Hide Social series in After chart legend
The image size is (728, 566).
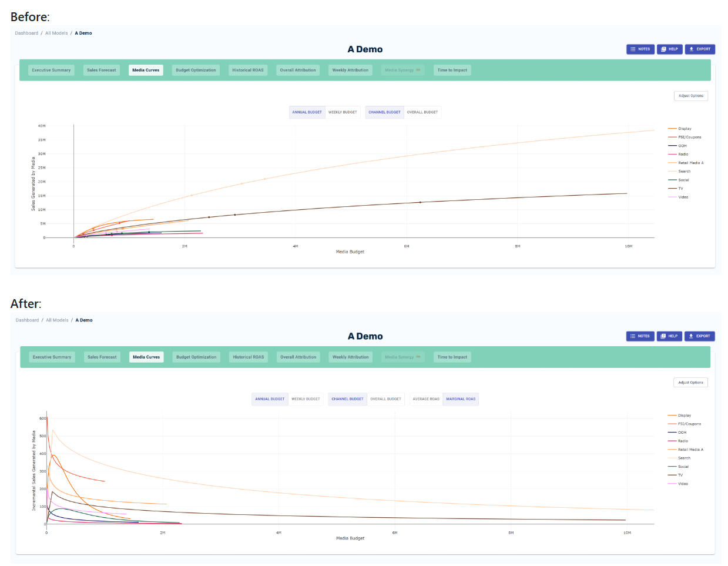tap(679, 467)
